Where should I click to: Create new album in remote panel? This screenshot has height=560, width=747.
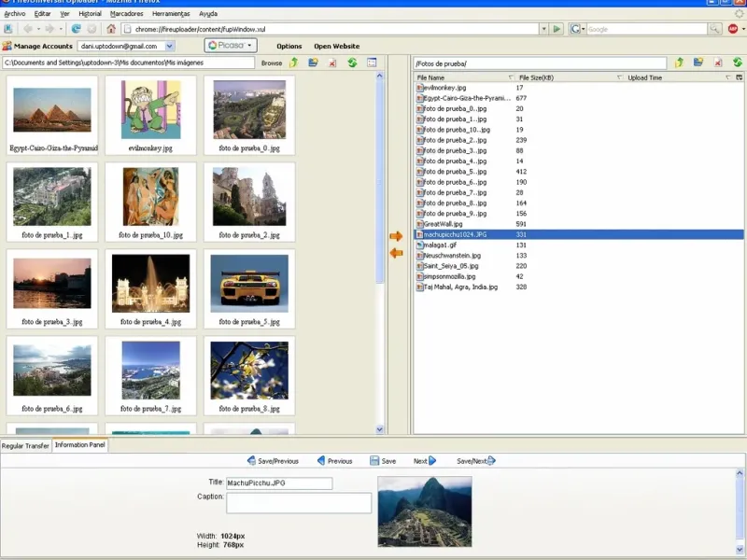tap(698, 63)
